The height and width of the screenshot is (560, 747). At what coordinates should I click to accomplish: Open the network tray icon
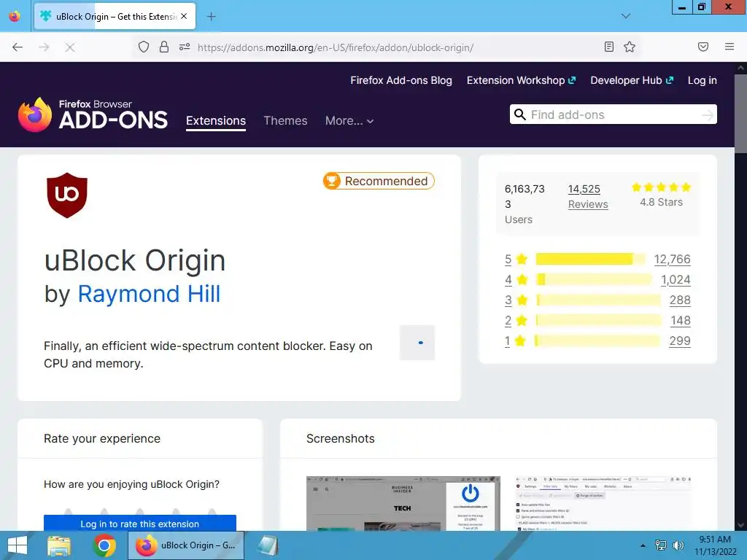point(661,545)
